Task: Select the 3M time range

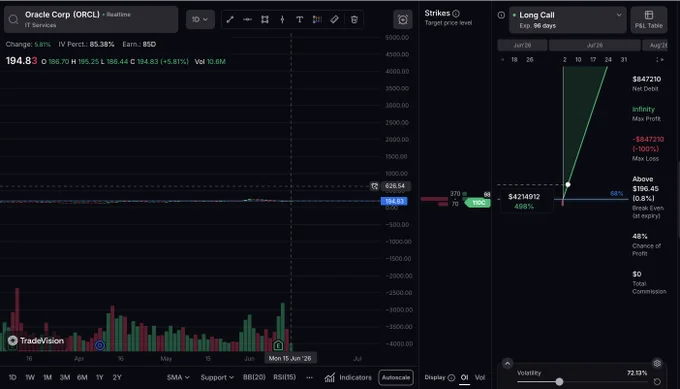Action: point(65,378)
